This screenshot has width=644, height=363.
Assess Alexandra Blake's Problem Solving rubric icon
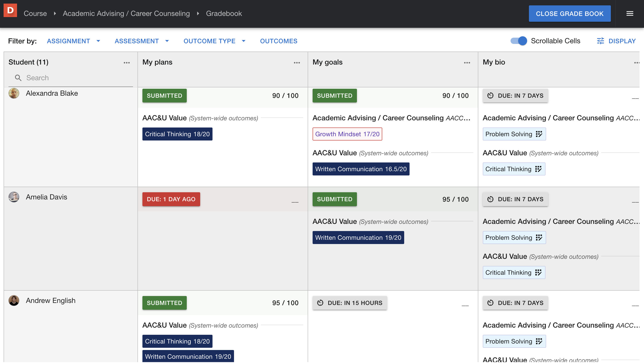coord(539,134)
